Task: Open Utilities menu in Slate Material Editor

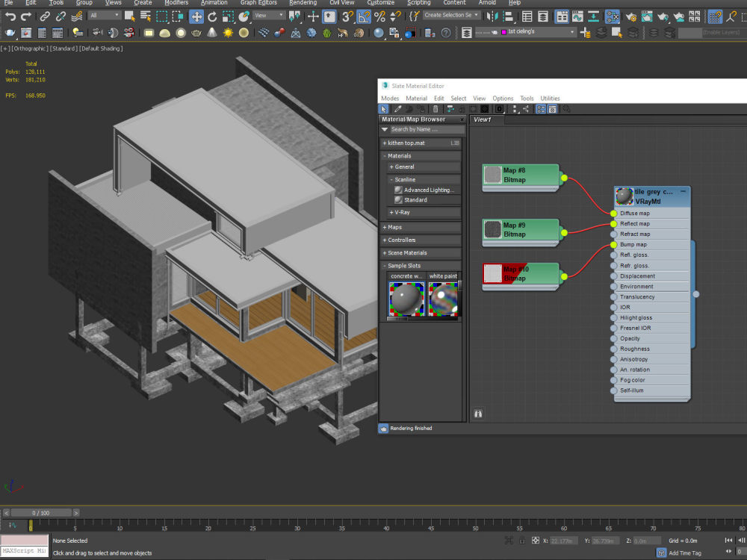Action: [550, 98]
